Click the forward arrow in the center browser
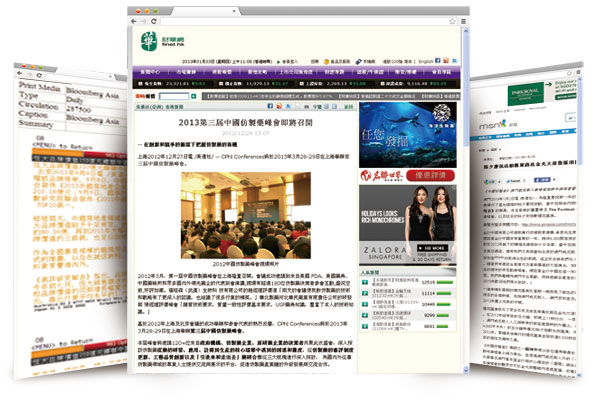Viewport: 600px width, 404px height. 144,21
